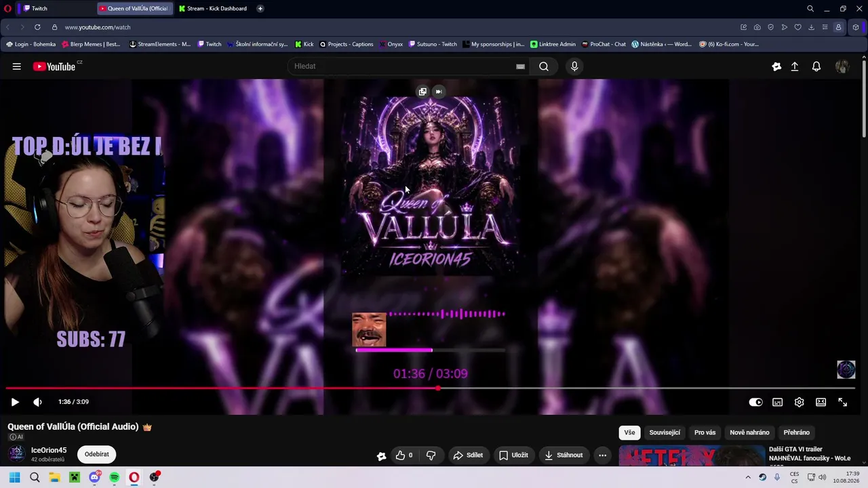Viewport: 868px width, 488px height.
Task: Open a new browser tab
Action: click(x=260, y=9)
